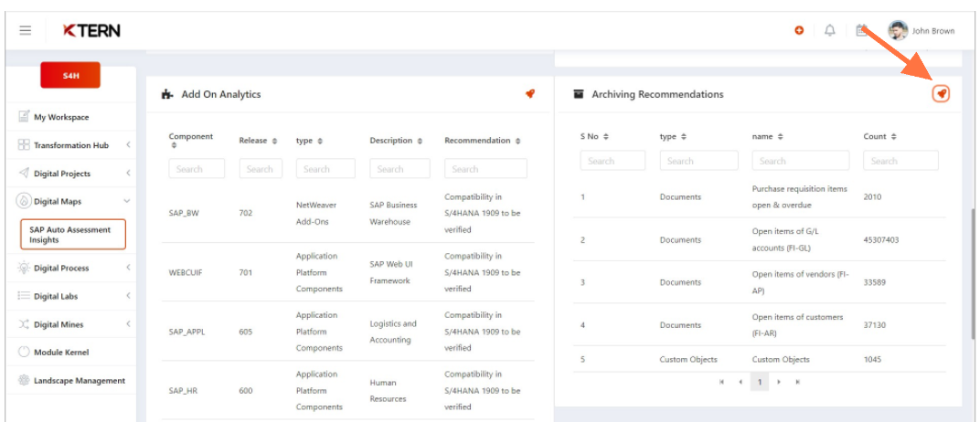Select the SAP_BW component cell
980x422 pixels.
pos(183,213)
